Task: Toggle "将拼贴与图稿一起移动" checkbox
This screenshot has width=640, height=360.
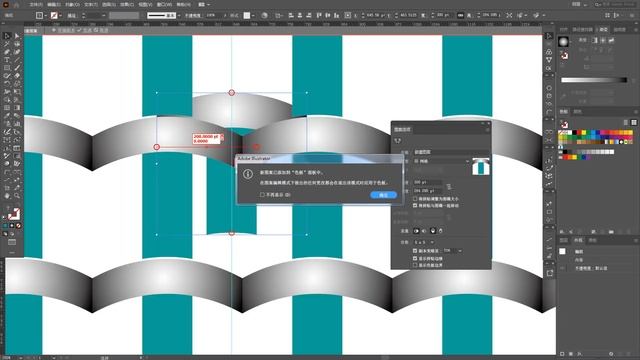Action: click(415, 205)
